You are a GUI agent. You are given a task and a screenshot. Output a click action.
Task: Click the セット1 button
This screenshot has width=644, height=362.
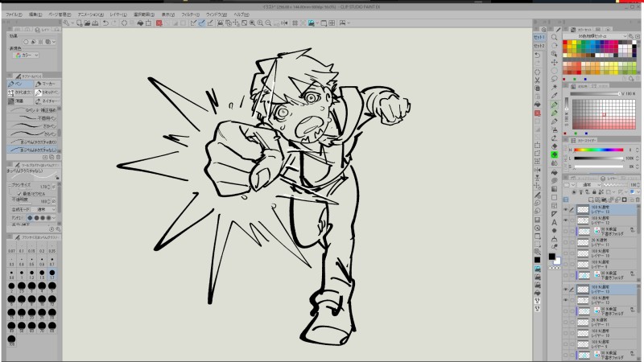point(539,37)
